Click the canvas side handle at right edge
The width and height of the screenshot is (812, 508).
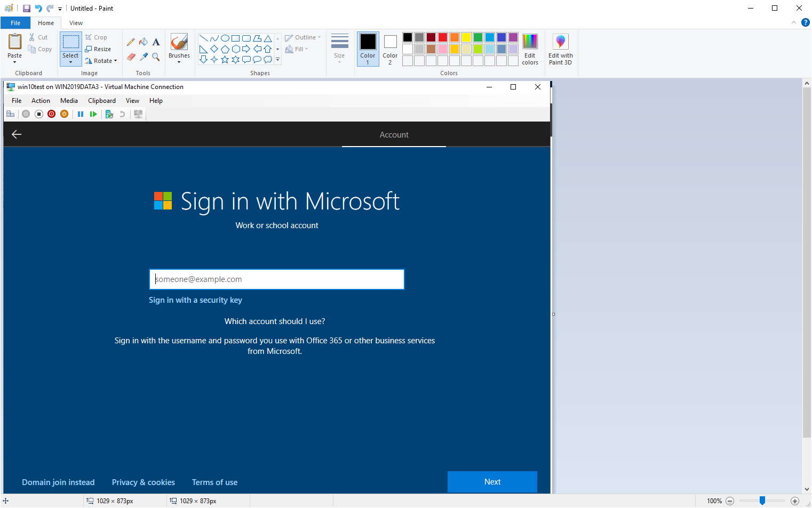553,315
